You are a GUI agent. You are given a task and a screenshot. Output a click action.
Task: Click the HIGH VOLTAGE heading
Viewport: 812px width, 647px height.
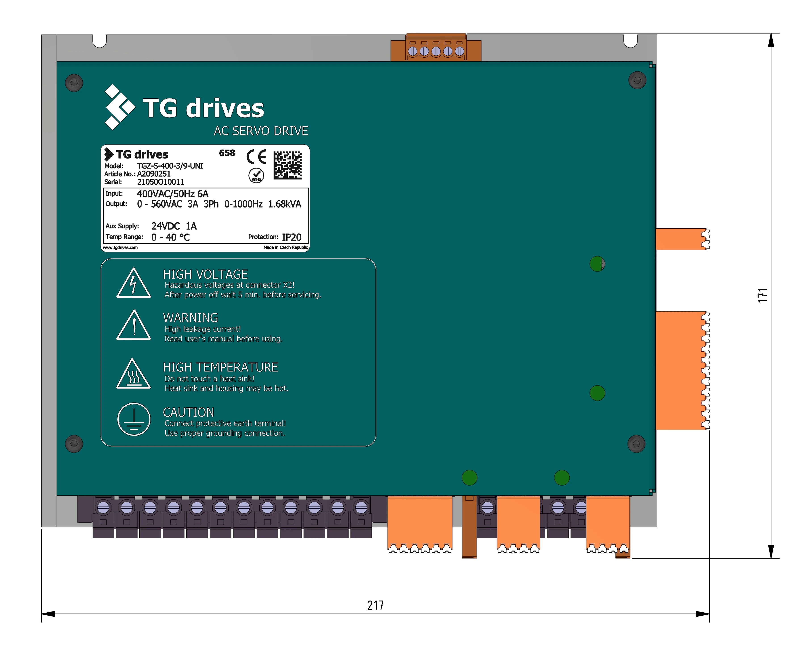[205, 274]
